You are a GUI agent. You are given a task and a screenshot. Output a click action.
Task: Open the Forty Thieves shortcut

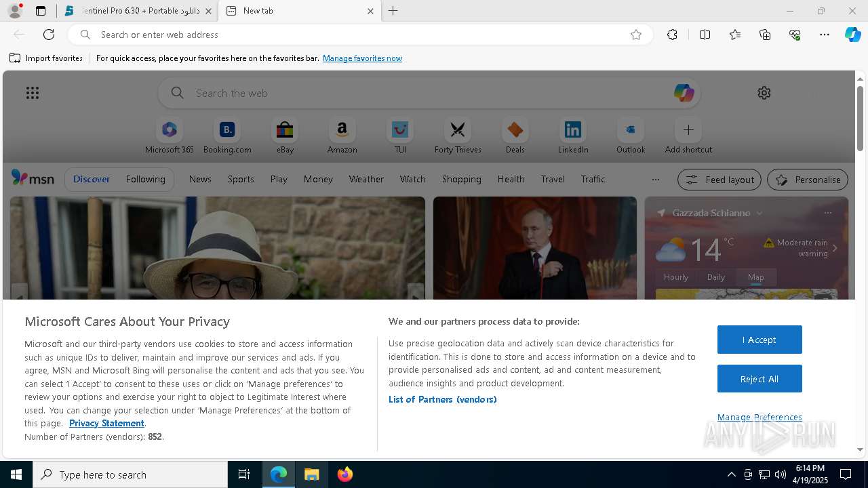point(458,136)
